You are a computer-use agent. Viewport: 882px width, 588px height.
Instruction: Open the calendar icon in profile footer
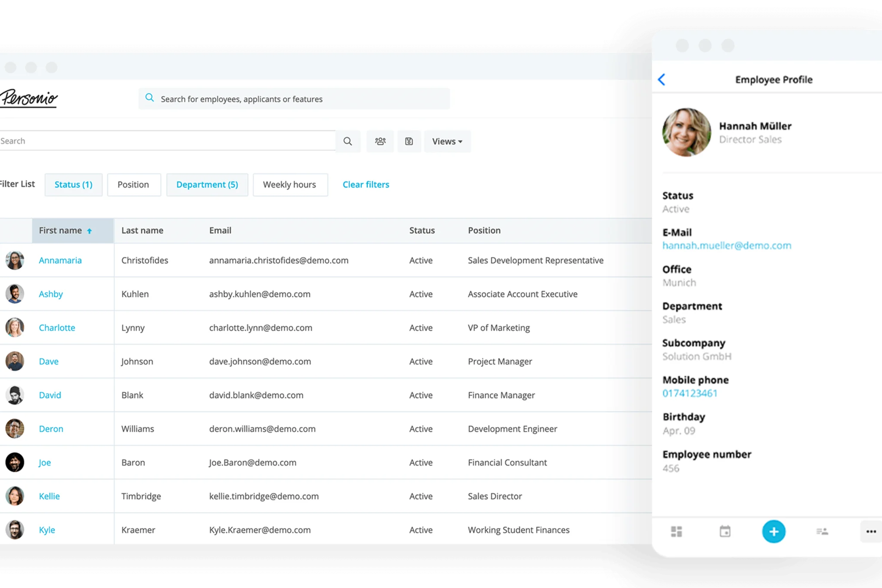click(725, 532)
